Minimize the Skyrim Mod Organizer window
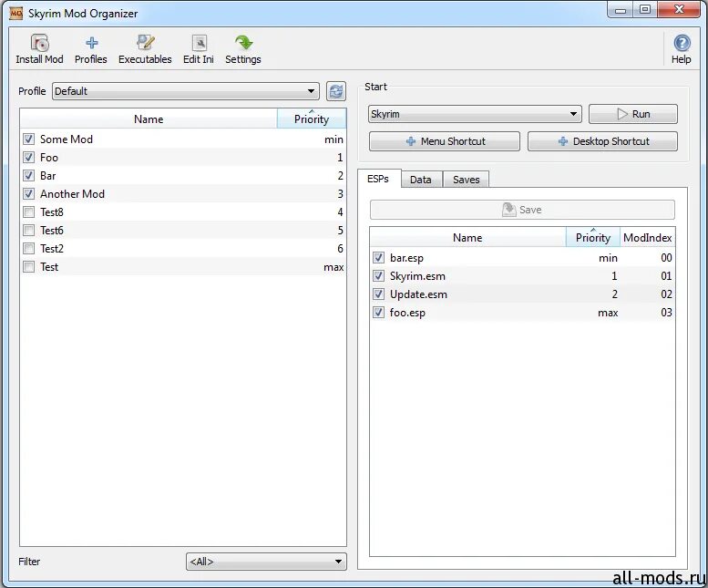Image resolution: width=708 pixels, height=588 pixels. (x=621, y=10)
